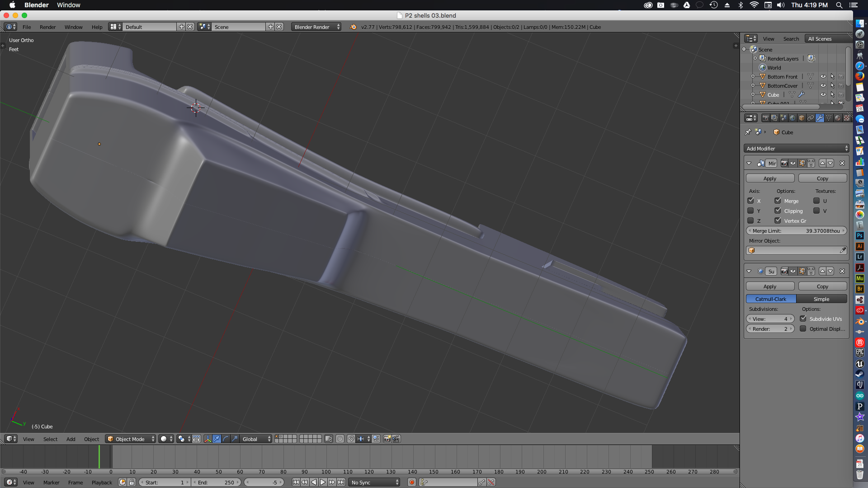Select the Simple subdivision type

point(821,299)
